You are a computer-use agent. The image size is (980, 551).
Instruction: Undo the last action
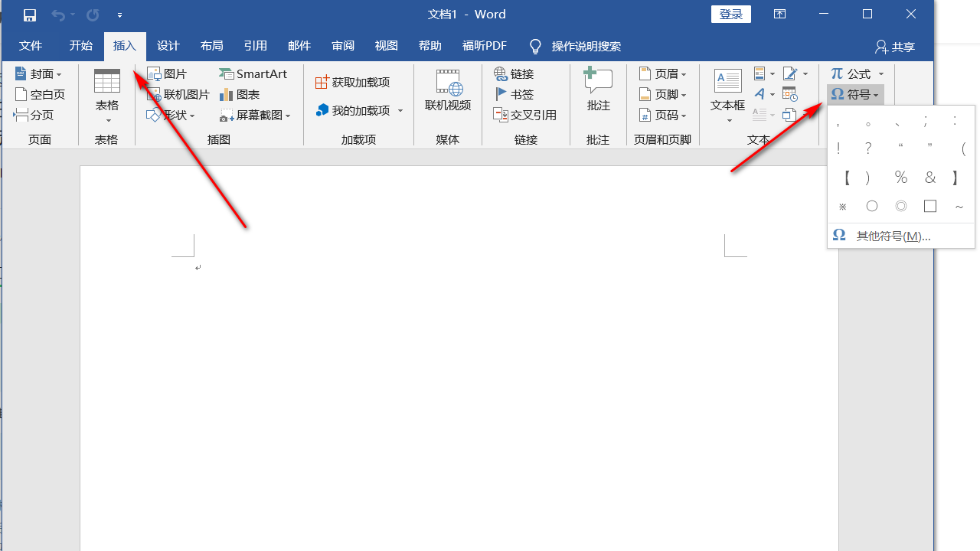58,15
